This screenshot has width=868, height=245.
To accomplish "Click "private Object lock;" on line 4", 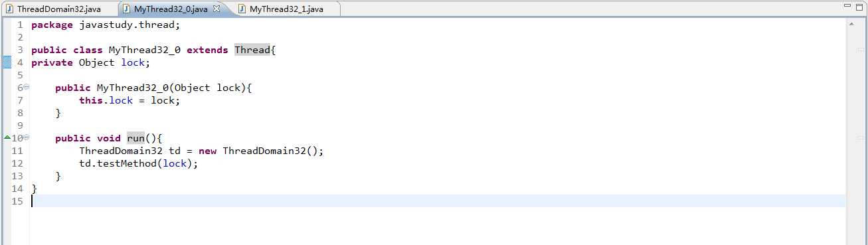I will (x=91, y=62).
